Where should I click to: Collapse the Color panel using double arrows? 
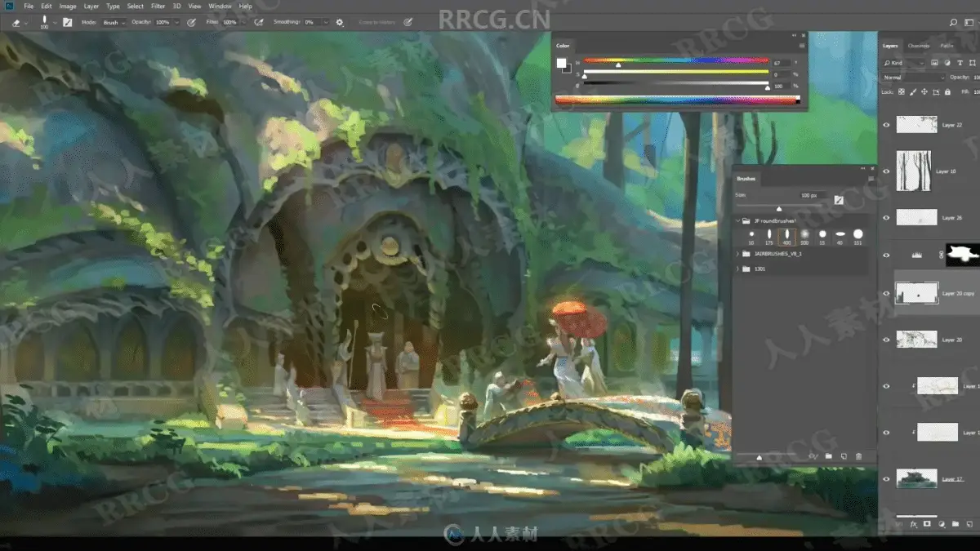point(794,35)
